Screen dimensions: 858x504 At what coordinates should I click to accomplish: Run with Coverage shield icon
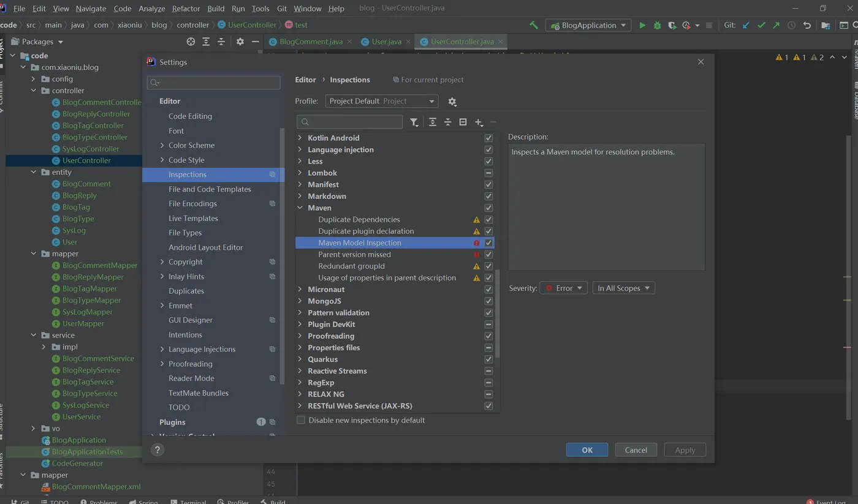[672, 25]
